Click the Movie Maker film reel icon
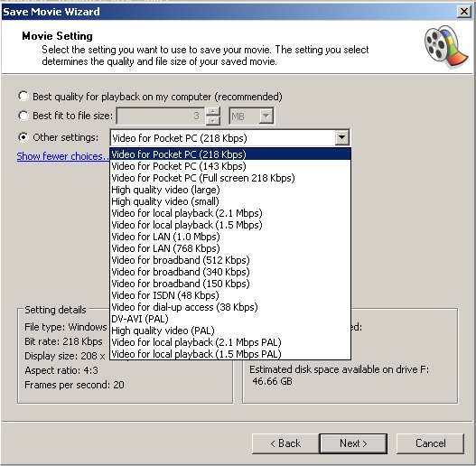The height and width of the screenshot is (466, 476). click(x=446, y=46)
